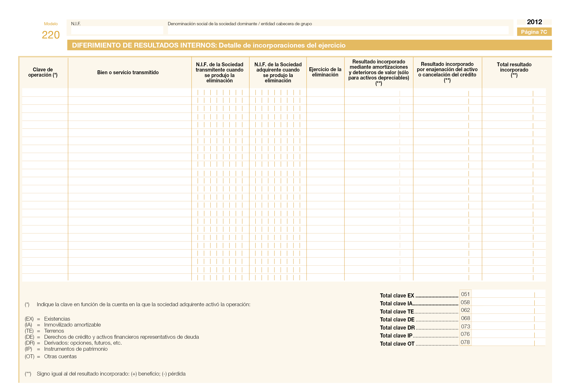The width and height of the screenshot is (565, 392).
Task: Click the 'Total clave DR' label
Action: (397, 327)
